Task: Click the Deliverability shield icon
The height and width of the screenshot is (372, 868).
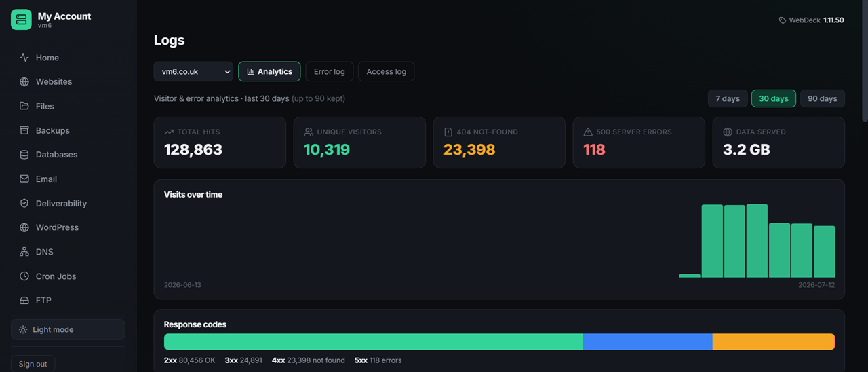Action: 24,204
